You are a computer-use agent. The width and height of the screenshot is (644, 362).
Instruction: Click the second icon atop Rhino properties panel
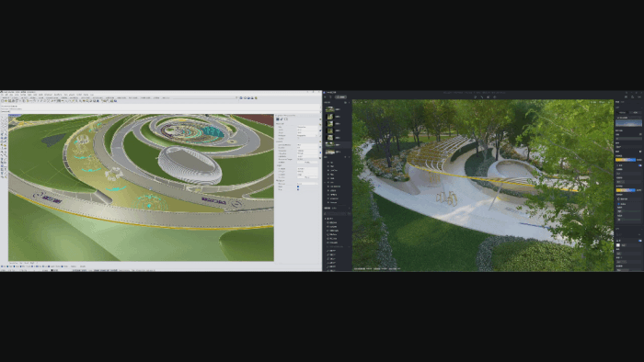click(282, 119)
